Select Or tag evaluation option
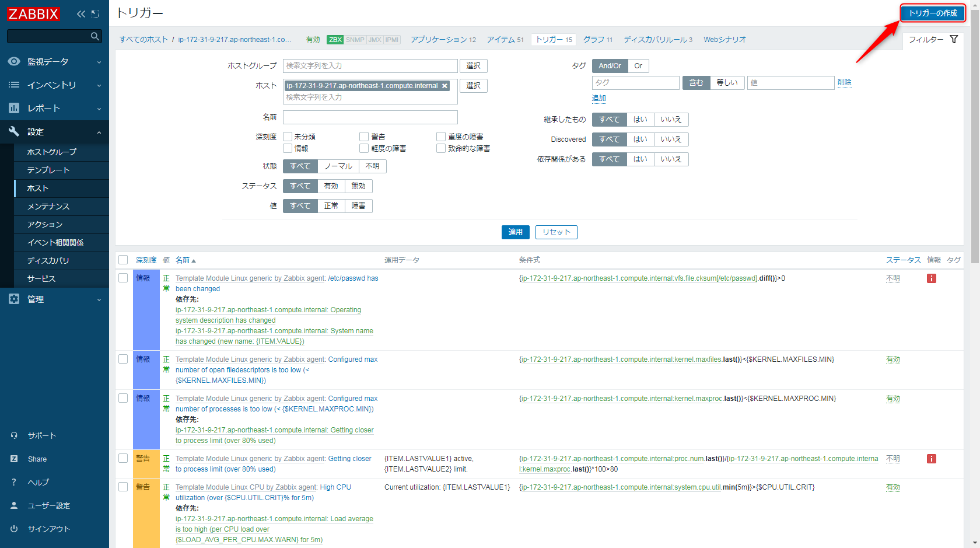The image size is (980, 548). pyautogui.click(x=638, y=66)
